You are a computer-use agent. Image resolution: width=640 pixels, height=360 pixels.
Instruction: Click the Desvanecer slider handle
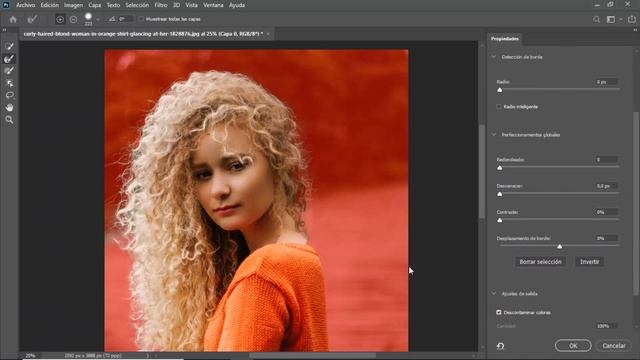[500, 194]
